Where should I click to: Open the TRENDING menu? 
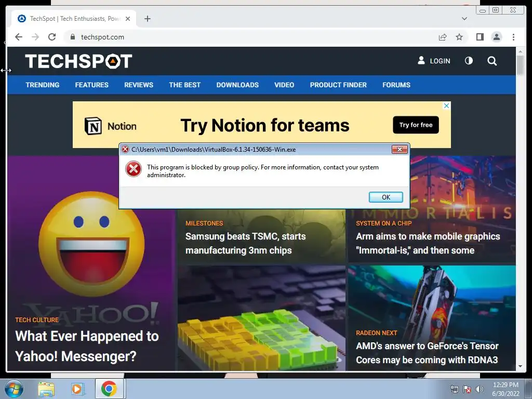pos(43,85)
